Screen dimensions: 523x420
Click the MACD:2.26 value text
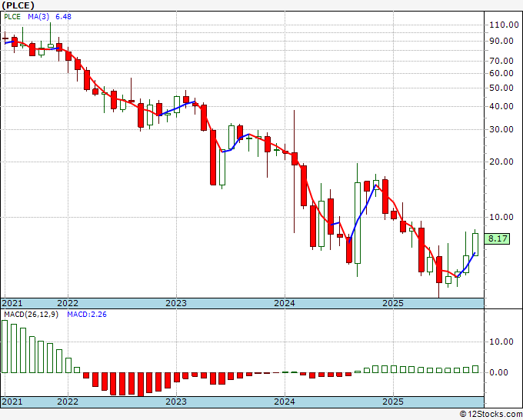(87, 315)
